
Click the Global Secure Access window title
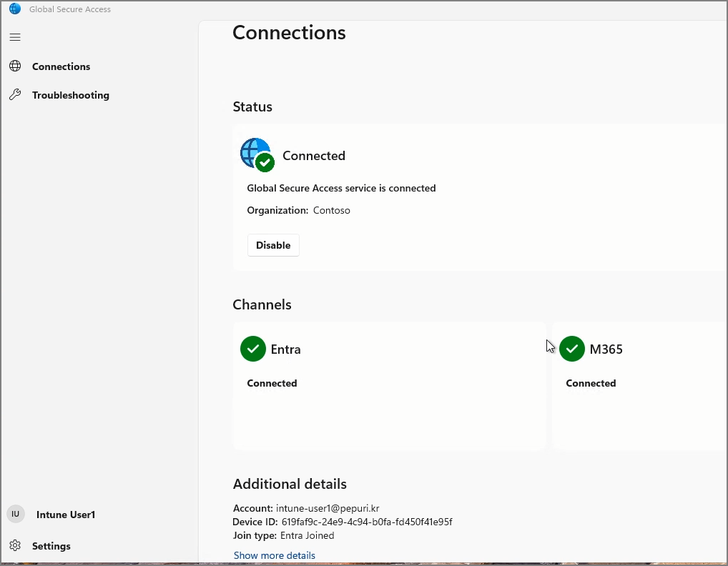pyautogui.click(x=70, y=9)
